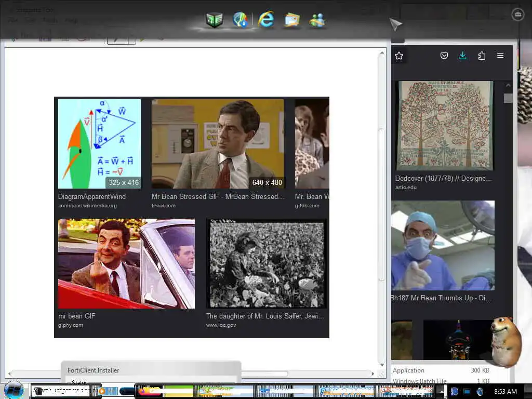Click the DiagramApparentWind title link
The image size is (532, 399).
point(92,196)
